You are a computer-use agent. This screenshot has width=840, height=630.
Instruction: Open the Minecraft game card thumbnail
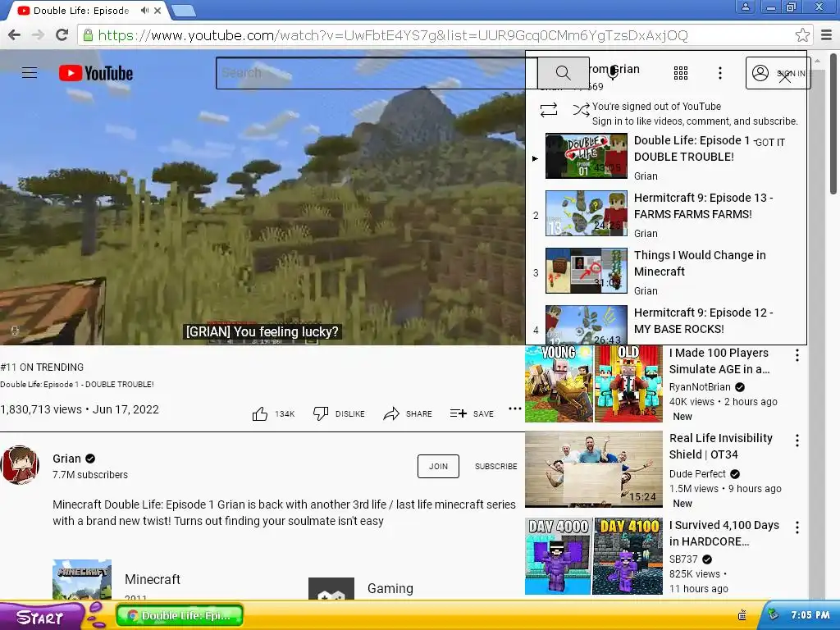click(x=82, y=580)
